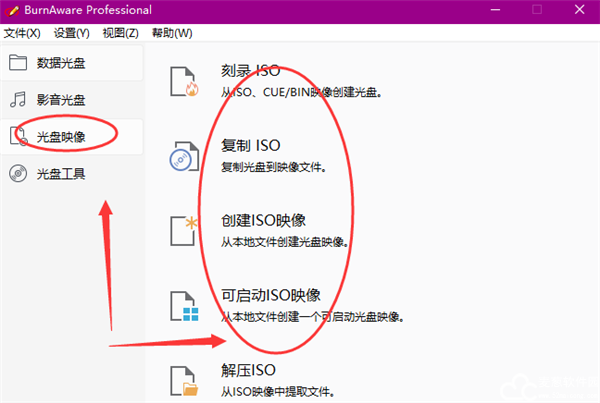Click the 解压ISO folder document icon

pyautogui.click(x=184, y=381)
